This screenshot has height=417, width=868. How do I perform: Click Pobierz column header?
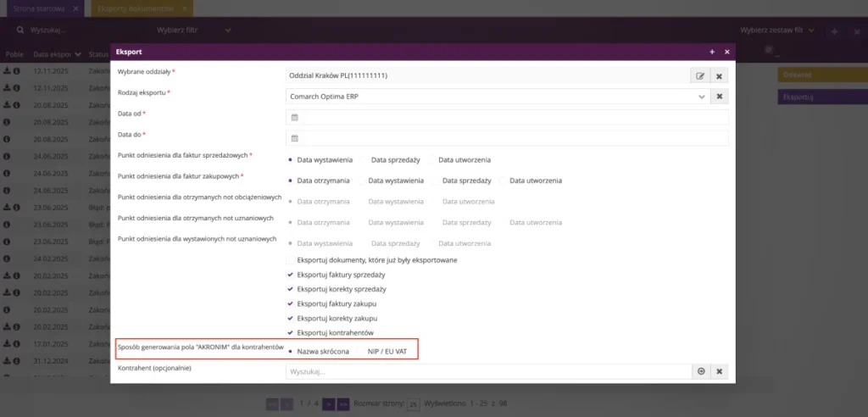(15, 55)
